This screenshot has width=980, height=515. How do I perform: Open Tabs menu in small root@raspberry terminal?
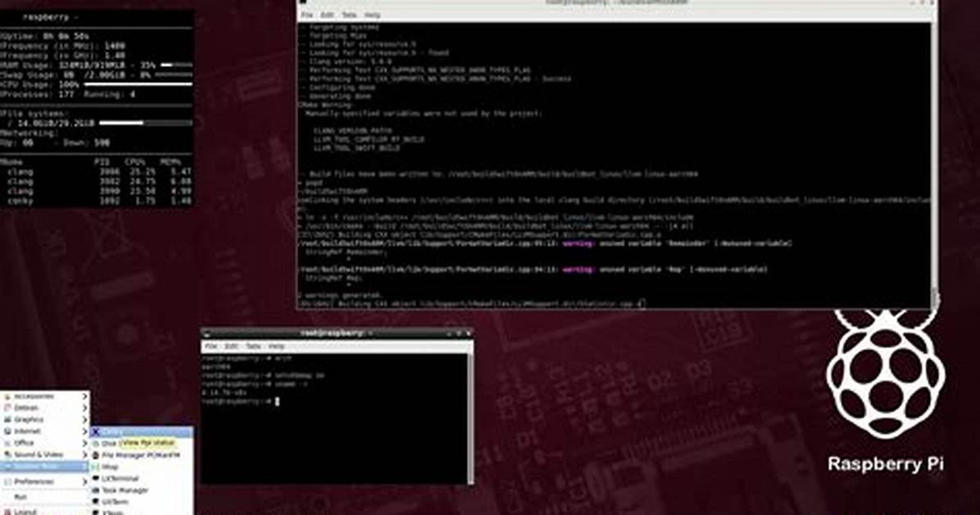(x=253, y=346)
